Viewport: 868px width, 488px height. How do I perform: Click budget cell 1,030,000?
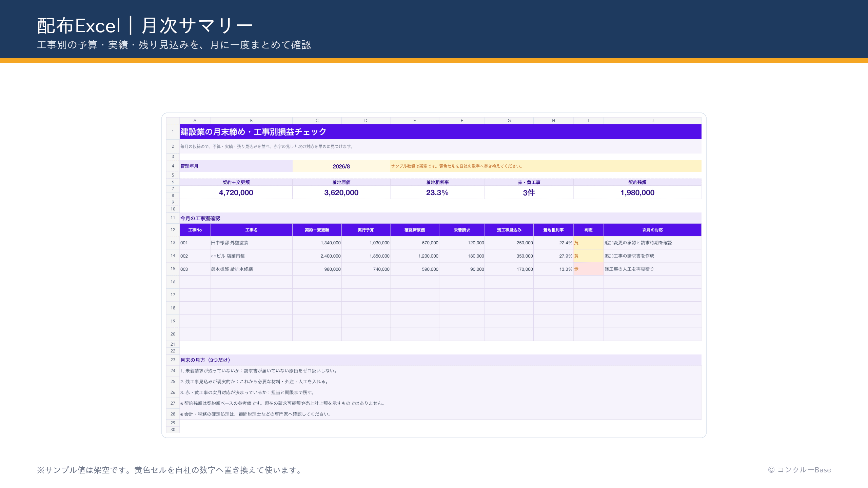pos(366,243)
